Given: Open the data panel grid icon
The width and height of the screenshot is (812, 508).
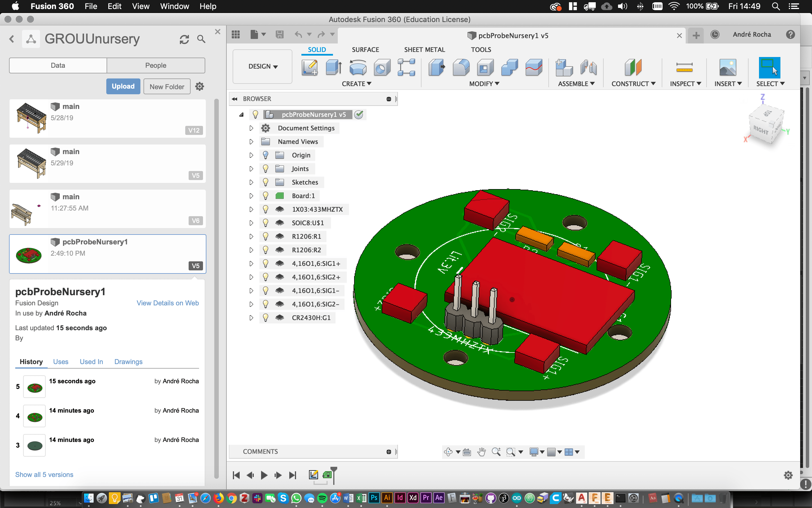Looking at the screenshot, I should (235, 34).
